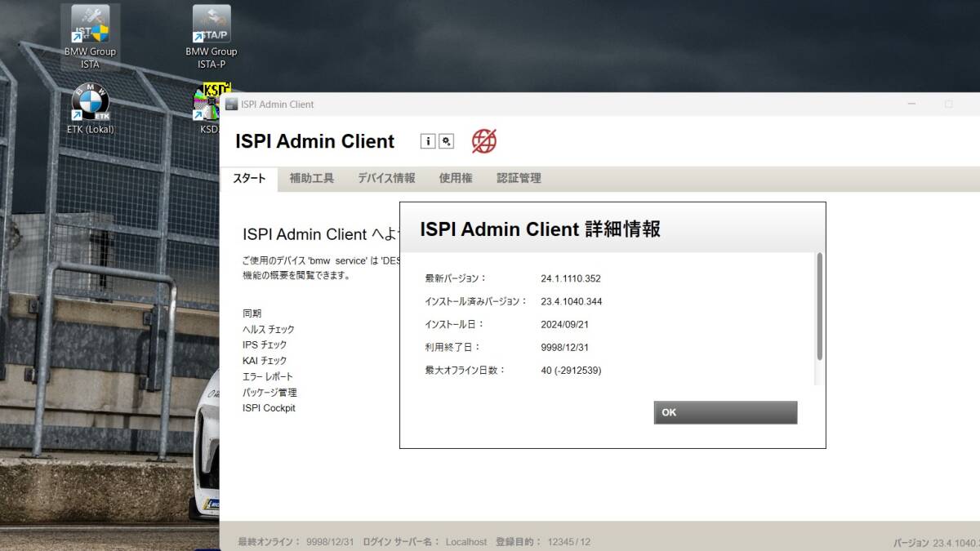Image resolution: width=980 pixels, height=551 pixels.
Task: Go to the 使用権 tab
Action: pos(456,178)
